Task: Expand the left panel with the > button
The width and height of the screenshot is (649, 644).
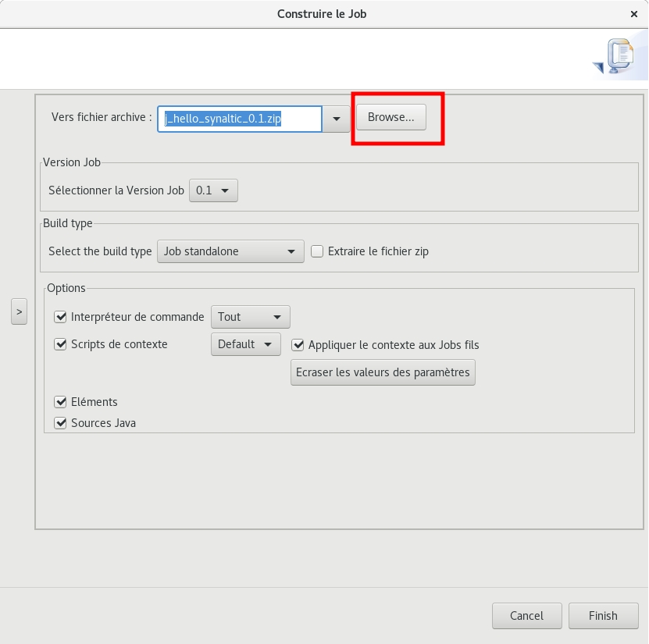Action: (x=19, y=311)
